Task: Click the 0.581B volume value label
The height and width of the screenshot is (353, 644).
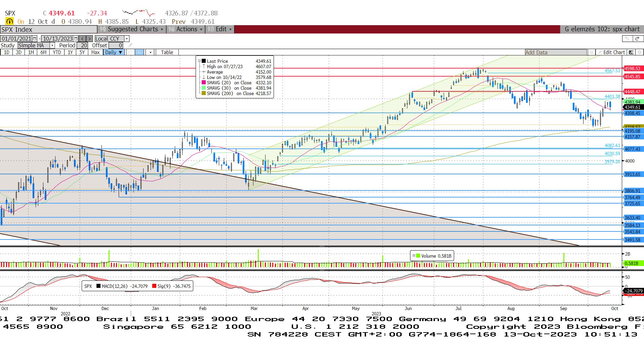Action: tap(633, 263)
